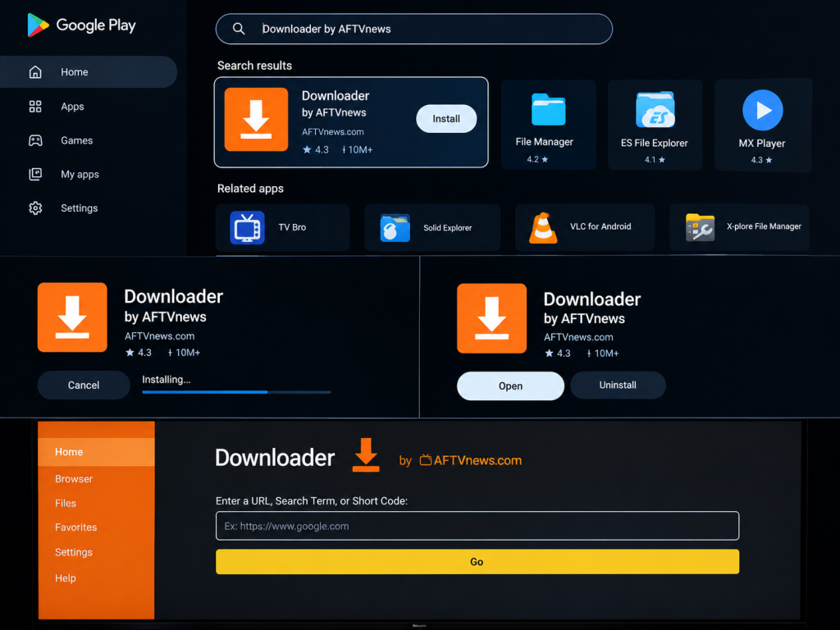840x630 pixels.
Task: Click the AFTVnews.com header link
Action: (478, 460)
